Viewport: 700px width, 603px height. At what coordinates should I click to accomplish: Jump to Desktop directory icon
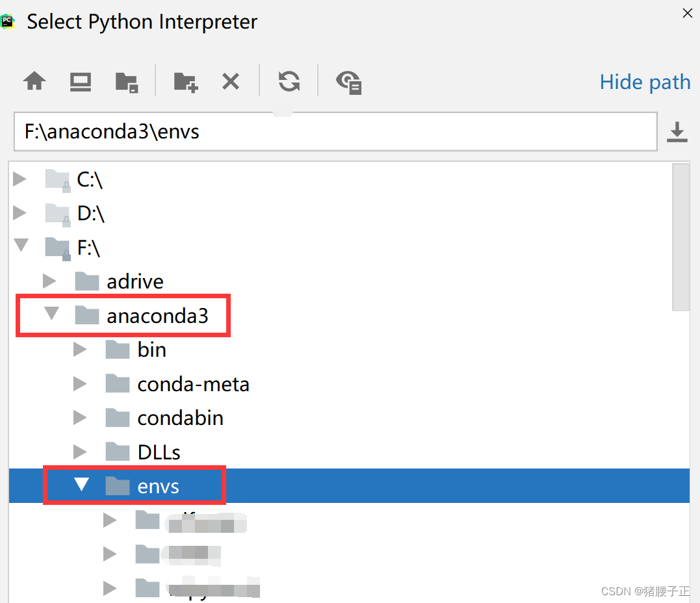tap(81, 82)
